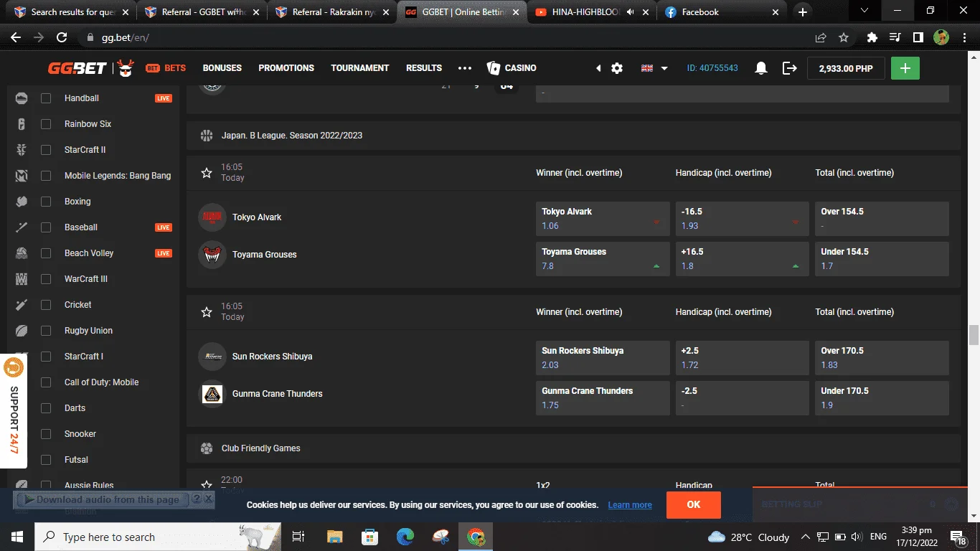Click the help question mark on audio bar
Viewport: 980px width, 551px height.
tap(196, 499)
